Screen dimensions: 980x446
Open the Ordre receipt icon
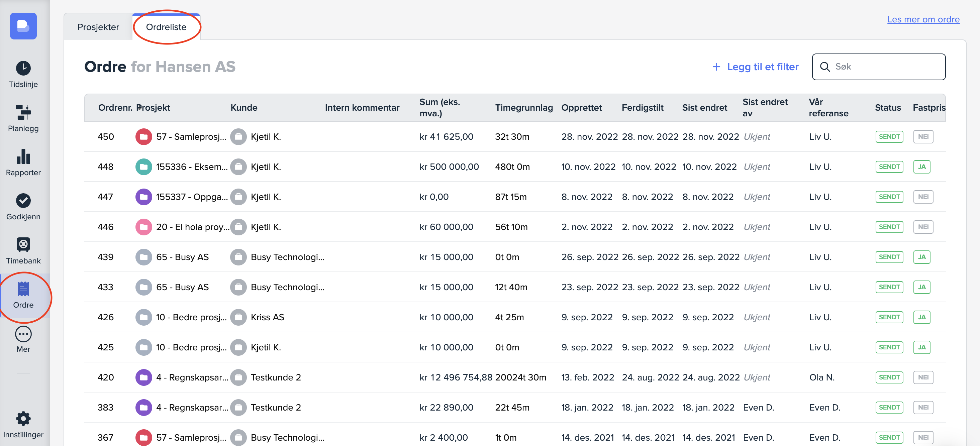(23, 289)
